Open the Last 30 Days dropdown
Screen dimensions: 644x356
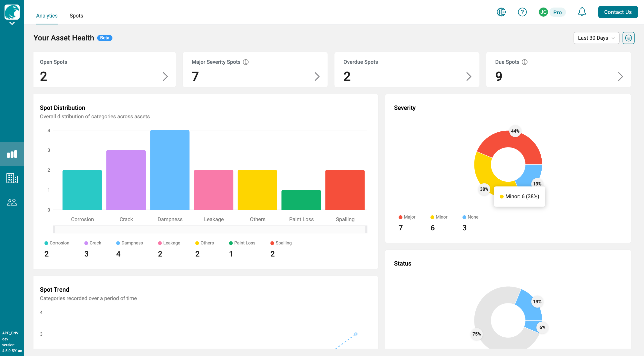click(596, 38)
